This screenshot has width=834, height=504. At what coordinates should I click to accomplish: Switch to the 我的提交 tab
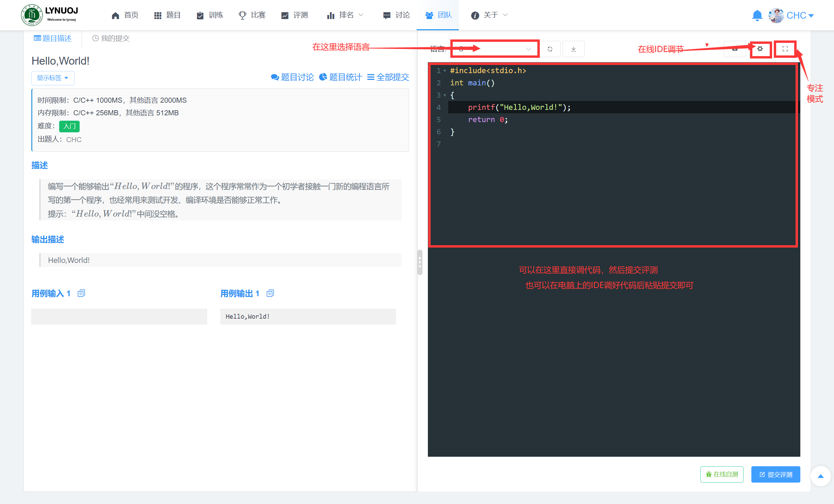tap(111, 38)
